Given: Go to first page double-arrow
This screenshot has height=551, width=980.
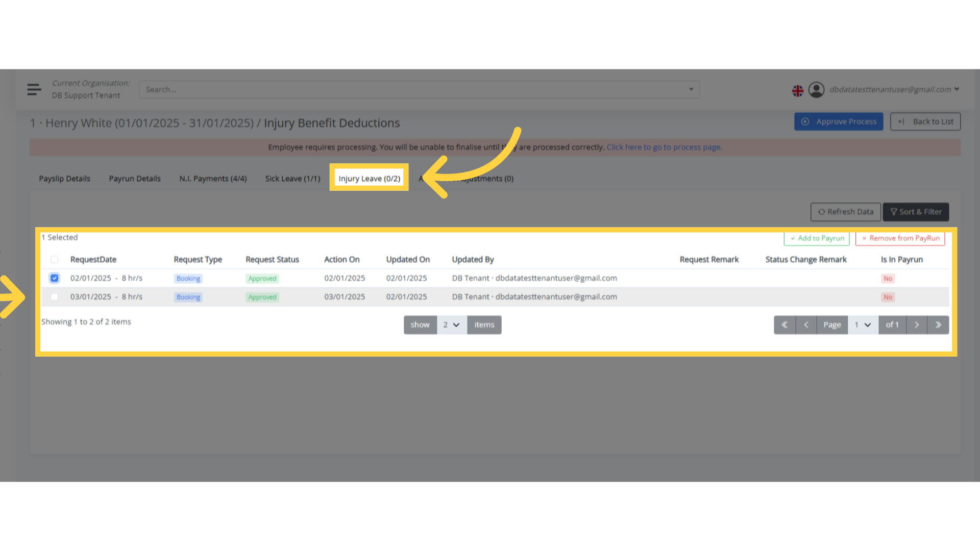Looking at the screenshot, I should coord(785,325).
